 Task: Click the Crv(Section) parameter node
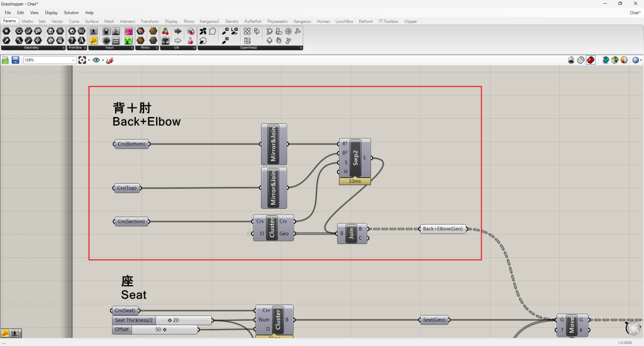(x=131, y=221)
